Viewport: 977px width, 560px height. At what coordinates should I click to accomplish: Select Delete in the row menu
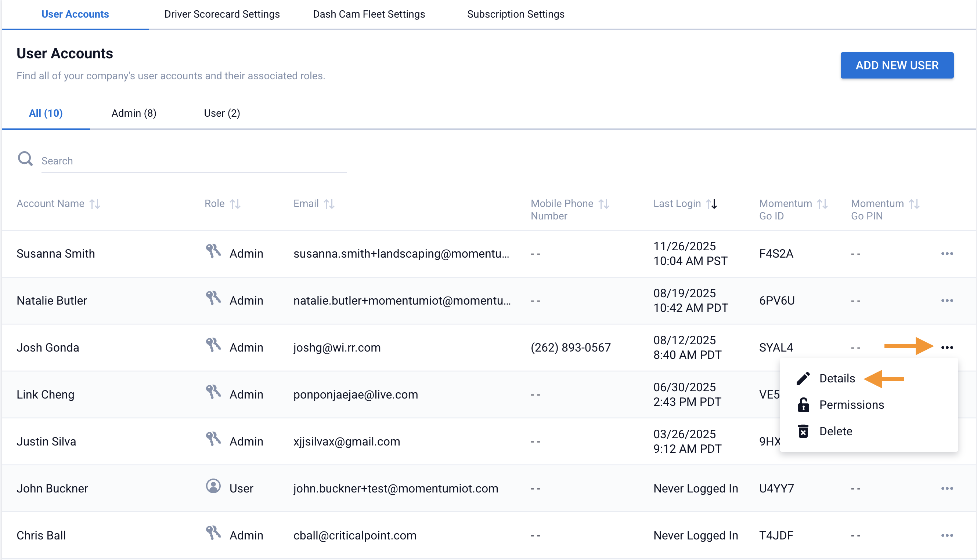pyautogui.click(x=835, y=431)
